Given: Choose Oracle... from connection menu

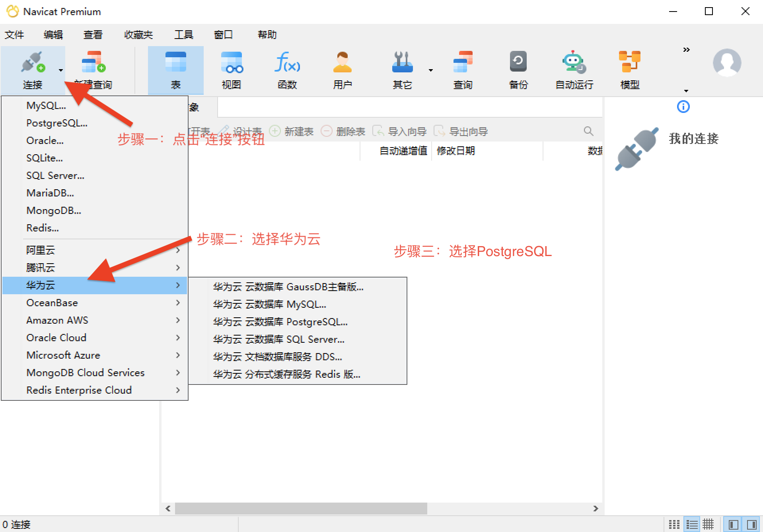Looking at the screenshot, I should (95, 140).
